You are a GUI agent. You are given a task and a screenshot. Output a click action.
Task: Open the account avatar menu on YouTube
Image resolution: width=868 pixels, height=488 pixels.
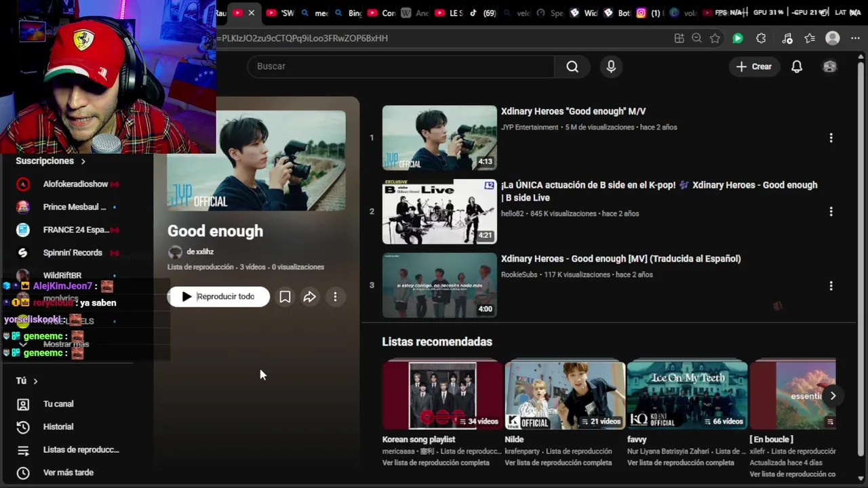coord(829,66)
